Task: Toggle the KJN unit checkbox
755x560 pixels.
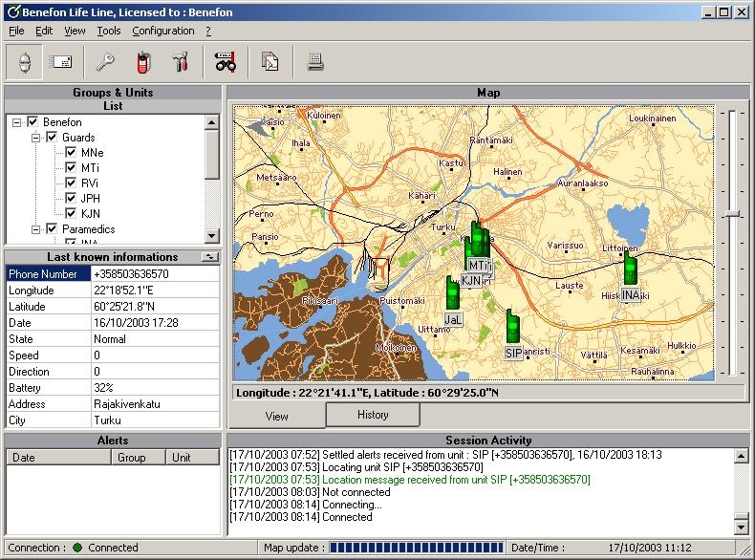Action: coord(71,213)
